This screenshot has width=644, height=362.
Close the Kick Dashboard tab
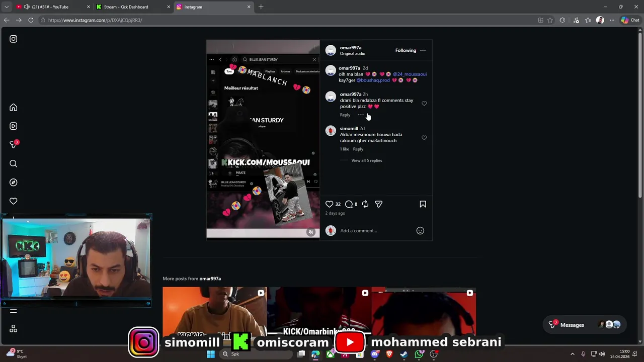click(x=169, y=7)
